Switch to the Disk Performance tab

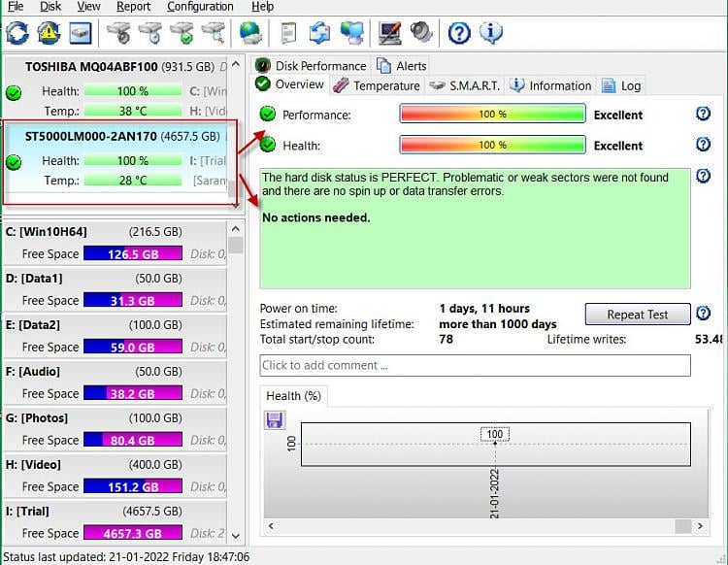(x=311, y=66)
